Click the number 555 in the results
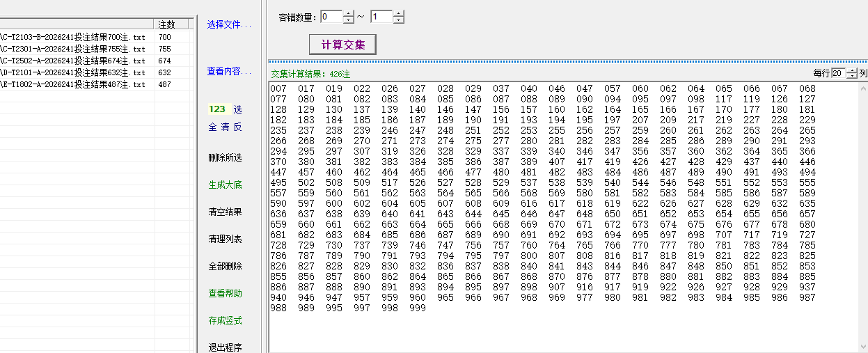 pyautogui.click(x=807, y=182)
